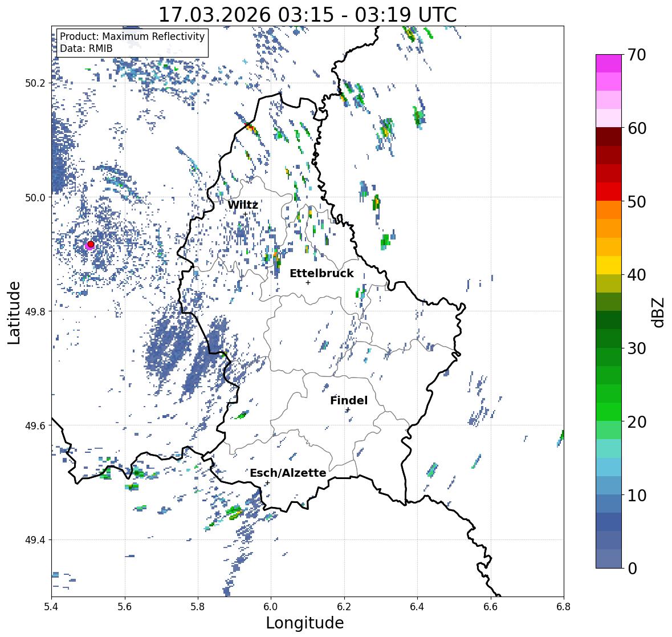Click the magenta top segment of the colorbar
Image resolution: width=672 pixels, height=637 pixels.
(609, 63)
